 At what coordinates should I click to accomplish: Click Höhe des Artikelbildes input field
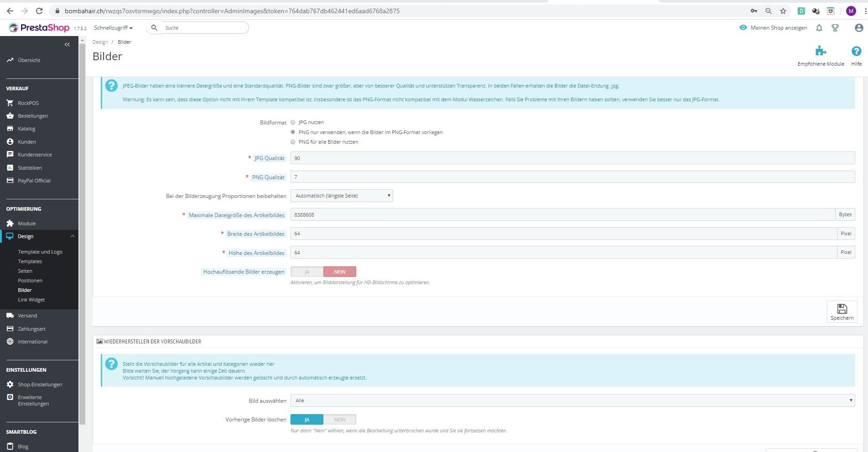coord(563,252)
